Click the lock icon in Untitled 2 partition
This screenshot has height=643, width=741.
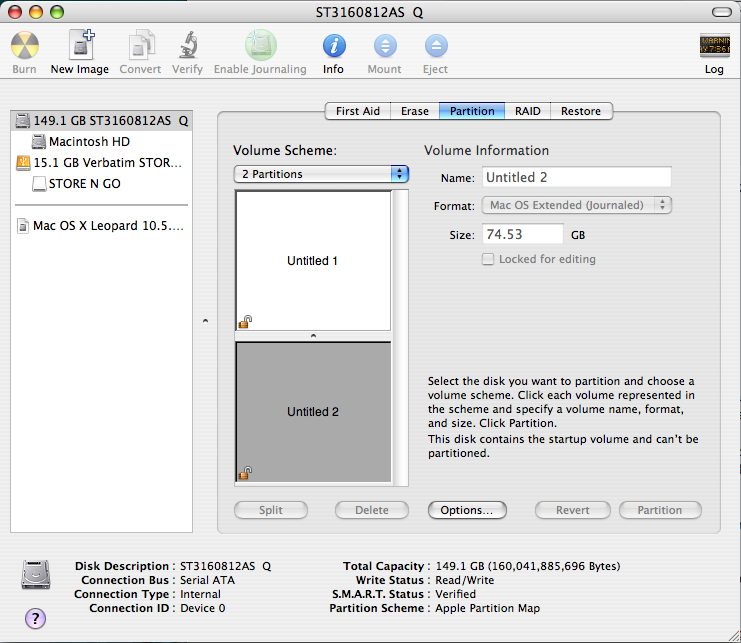tap(245, 473)
